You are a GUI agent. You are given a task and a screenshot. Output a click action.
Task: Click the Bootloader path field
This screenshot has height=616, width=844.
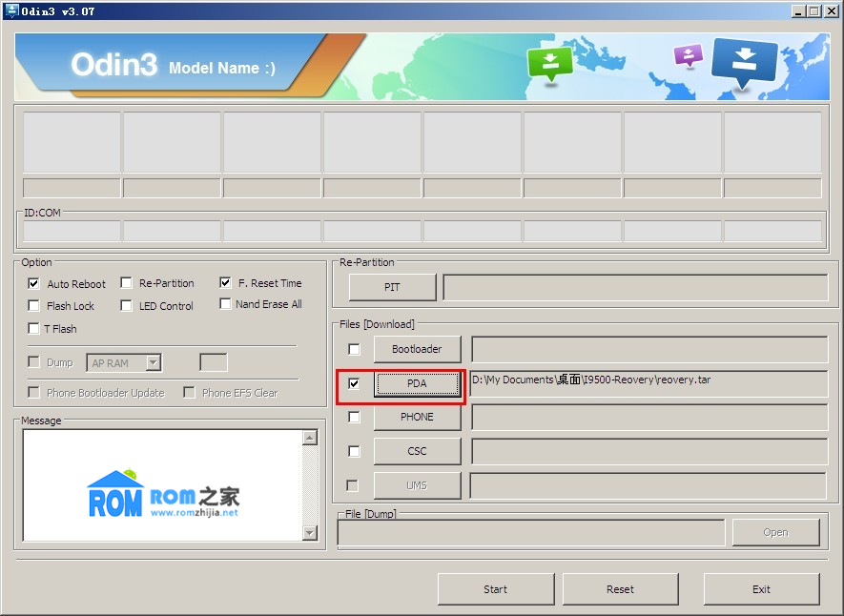[649, 349]
